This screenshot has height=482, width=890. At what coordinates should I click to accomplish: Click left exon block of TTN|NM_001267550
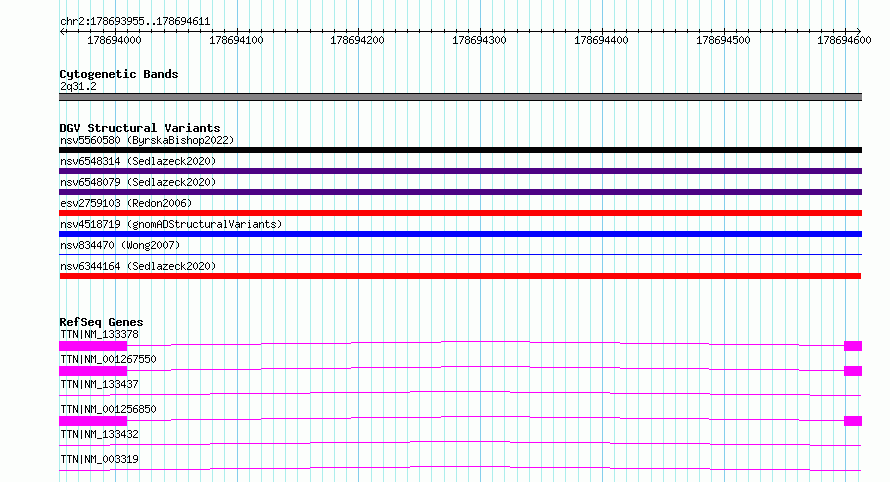[93, 371]
